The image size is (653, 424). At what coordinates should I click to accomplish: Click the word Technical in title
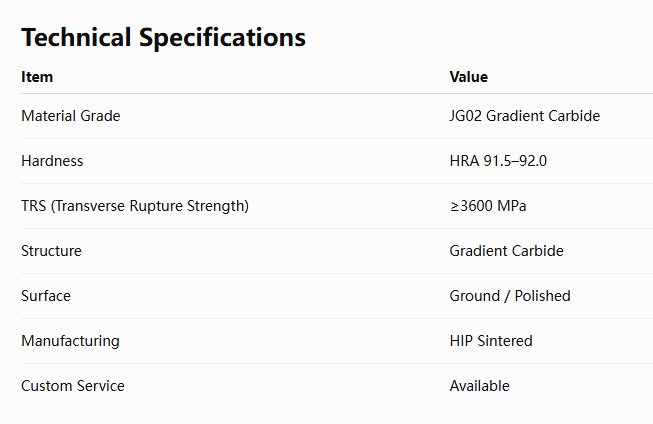click(76, 37)
